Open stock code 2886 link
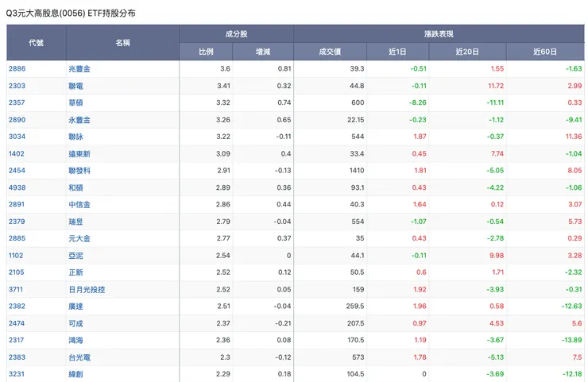This screenshot has height=382, width=588. (17, 69)
